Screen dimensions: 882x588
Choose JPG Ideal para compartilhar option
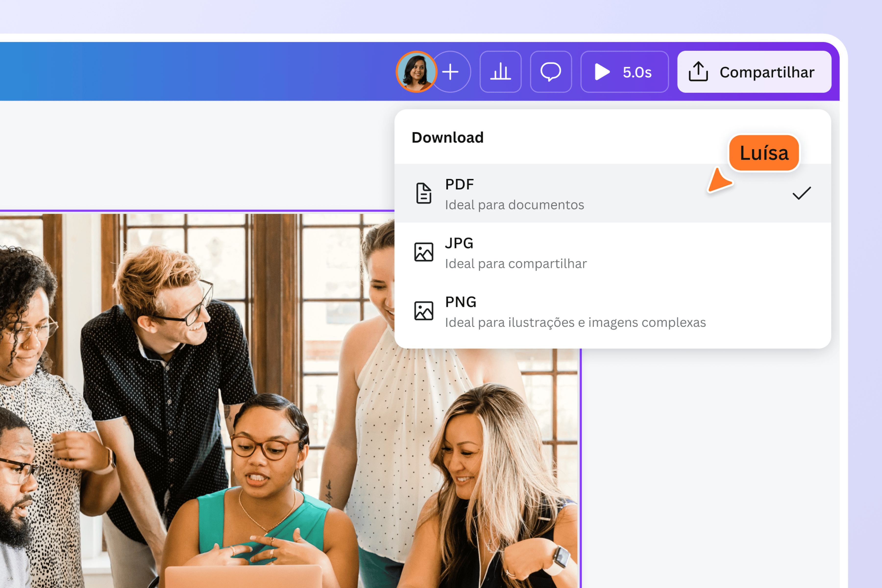(613, 252)
